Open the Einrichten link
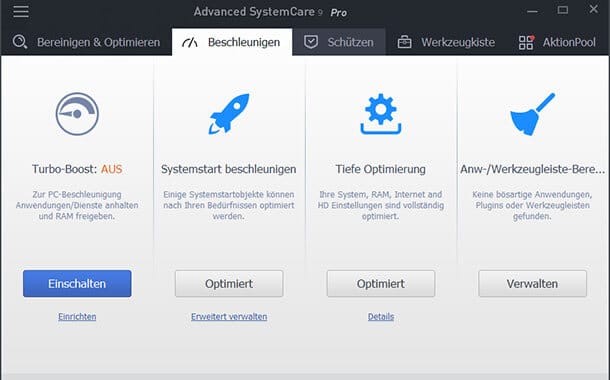The image size is (610, 380). 77,317
